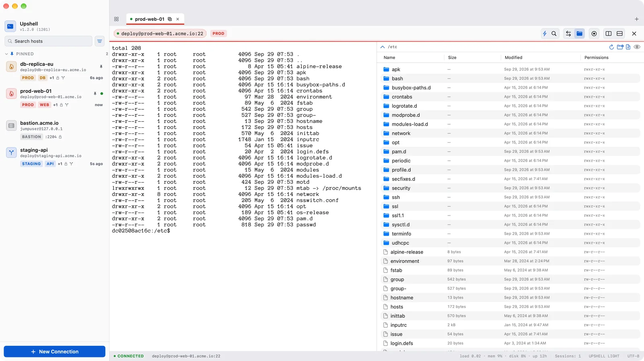
Task: Sort files by the Size column
Action: [452, 57]
